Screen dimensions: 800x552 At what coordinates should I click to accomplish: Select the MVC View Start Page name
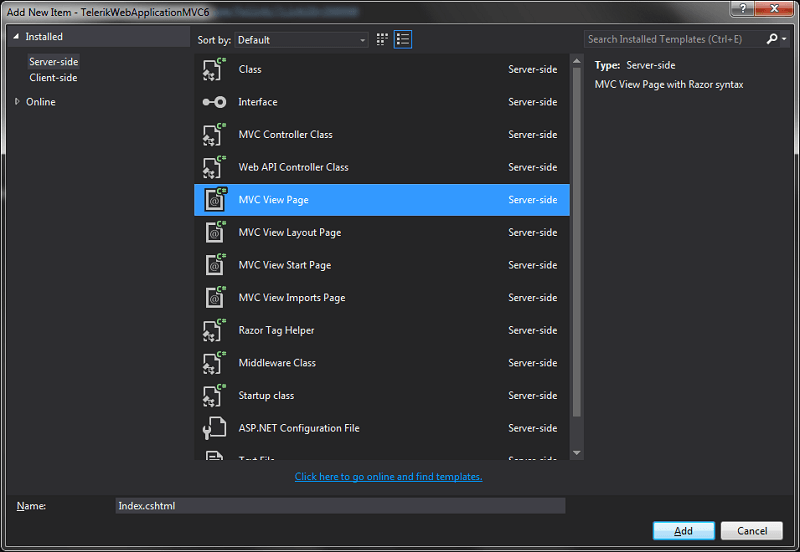click(285, 265)
